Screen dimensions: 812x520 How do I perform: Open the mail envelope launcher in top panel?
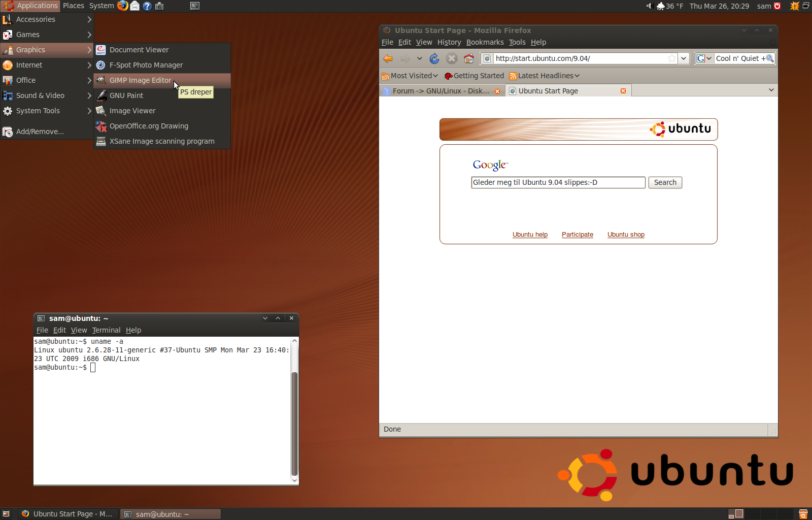click(135, 6)
